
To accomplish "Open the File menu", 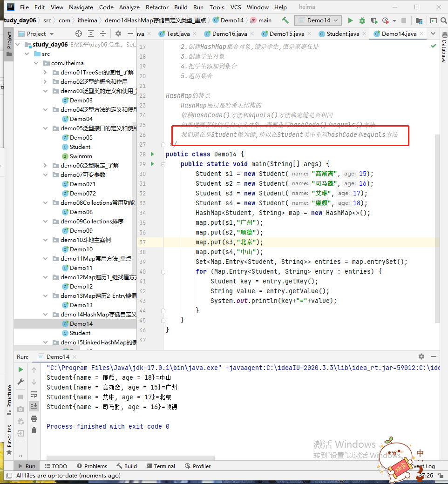I will (24, 7).
